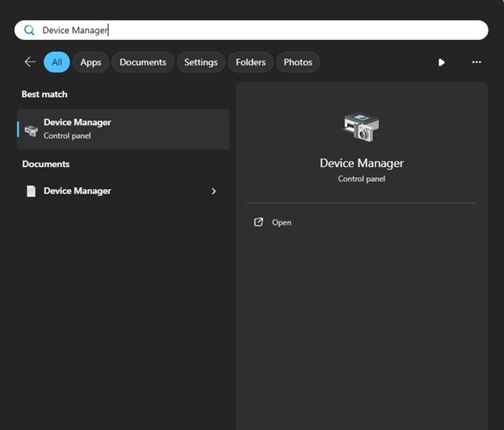504x430 pixels.
Task: Switch to the Apps filter tab
Action: click(x=91, y=62)
